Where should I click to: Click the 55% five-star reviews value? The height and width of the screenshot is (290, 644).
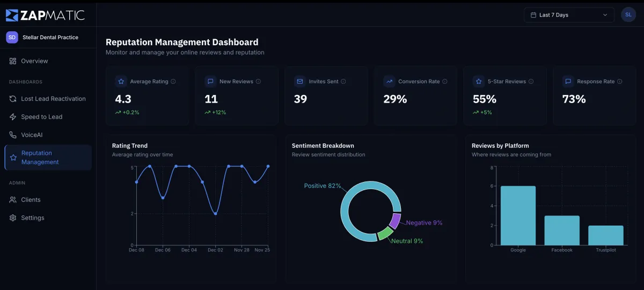coord(485,99)
